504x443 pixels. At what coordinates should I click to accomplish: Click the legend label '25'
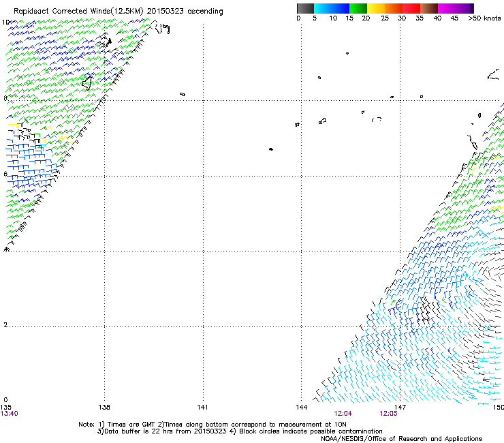pos(385,18)
